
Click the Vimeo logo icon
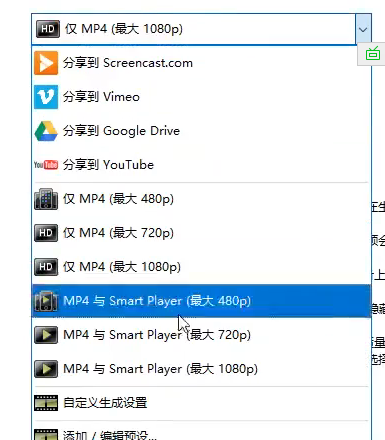pyautogui.click(x=46, y=97)
